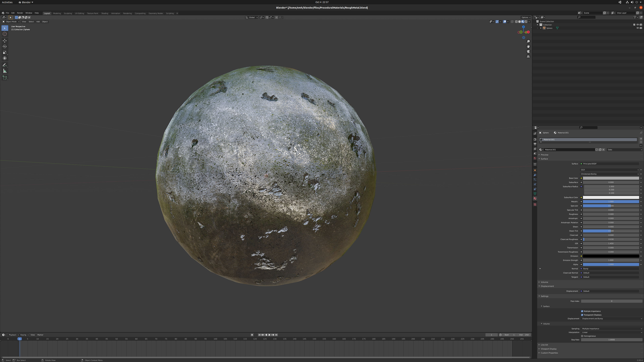Open the Scene properties tab
Image resolution: width=644 pixels, height=362 pixels.
coord(535,154)
